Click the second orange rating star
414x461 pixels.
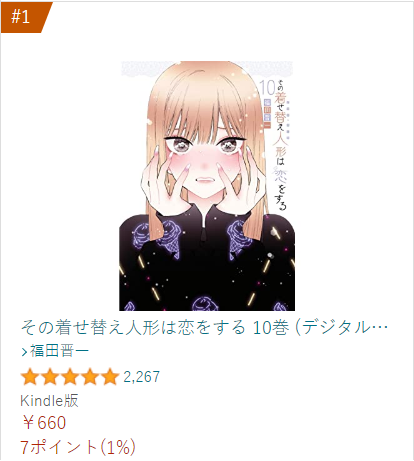pyautogui.click(x=50, y=377)
